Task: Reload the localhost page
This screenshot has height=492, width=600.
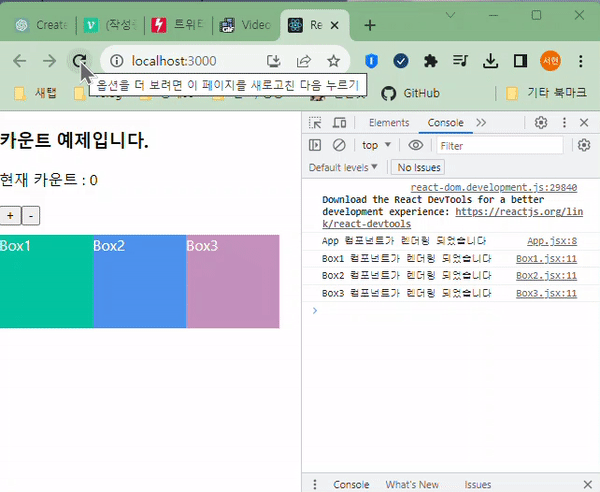Action: (x=80, y=61)
